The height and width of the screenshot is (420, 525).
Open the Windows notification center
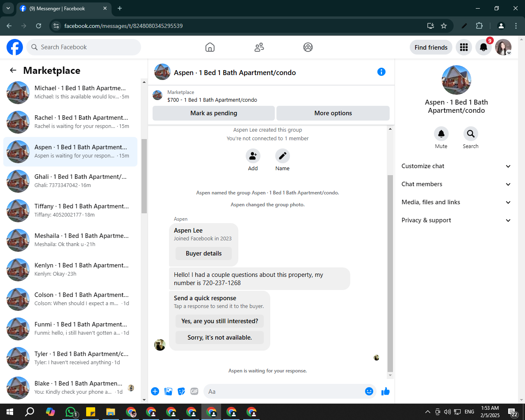(513, 412)
